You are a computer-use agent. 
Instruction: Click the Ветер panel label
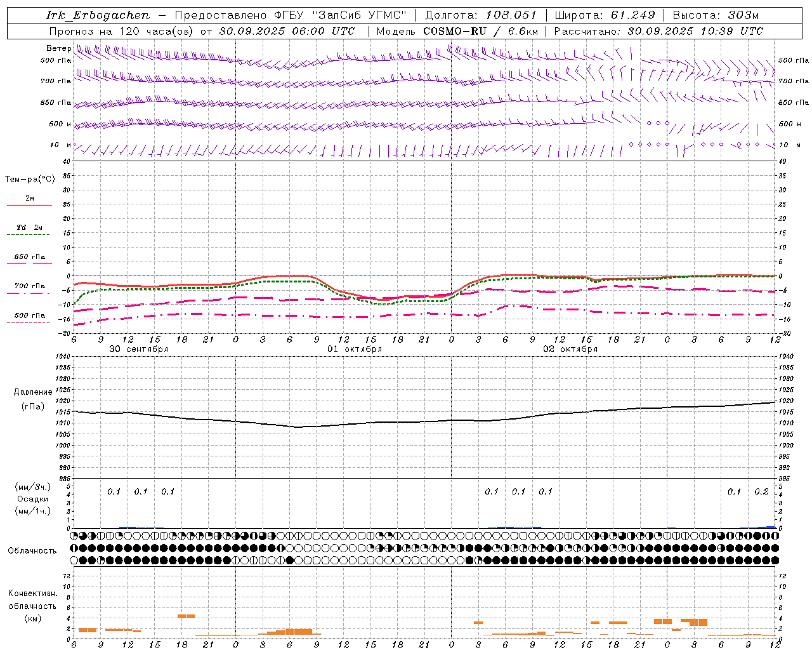58,48
